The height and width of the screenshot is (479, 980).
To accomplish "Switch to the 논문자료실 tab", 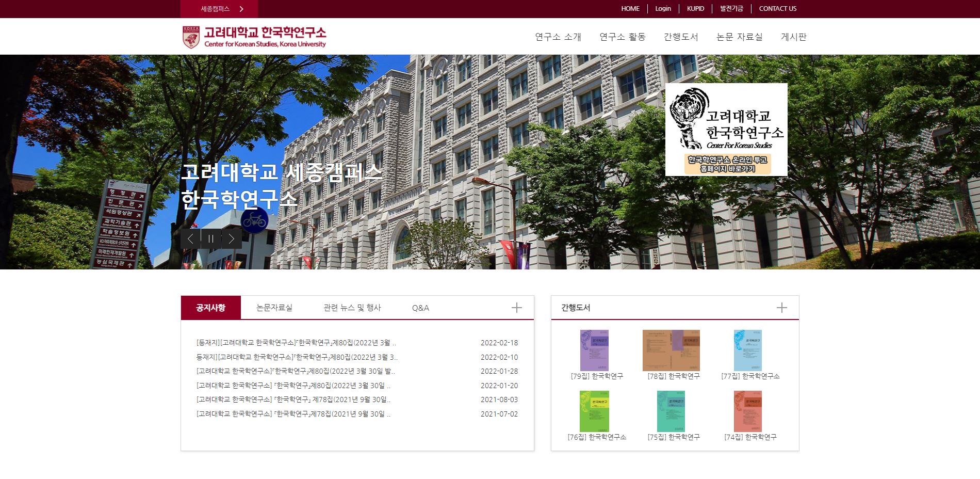I will pyautogui.click(x=274, y=308).
